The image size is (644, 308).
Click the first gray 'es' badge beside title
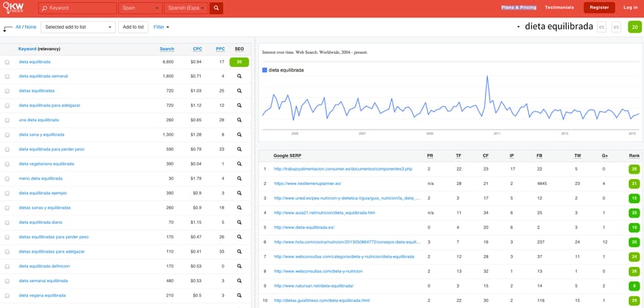[x=602, y=27]
